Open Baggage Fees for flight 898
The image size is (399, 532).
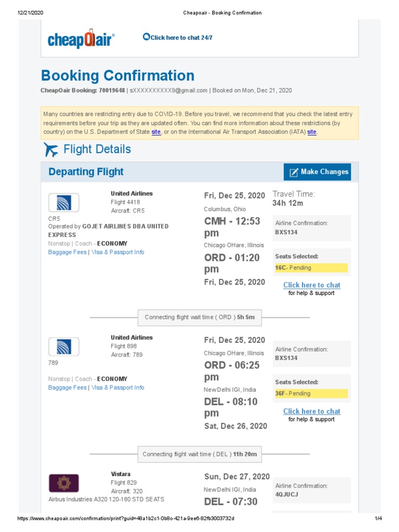click(67, 388)
